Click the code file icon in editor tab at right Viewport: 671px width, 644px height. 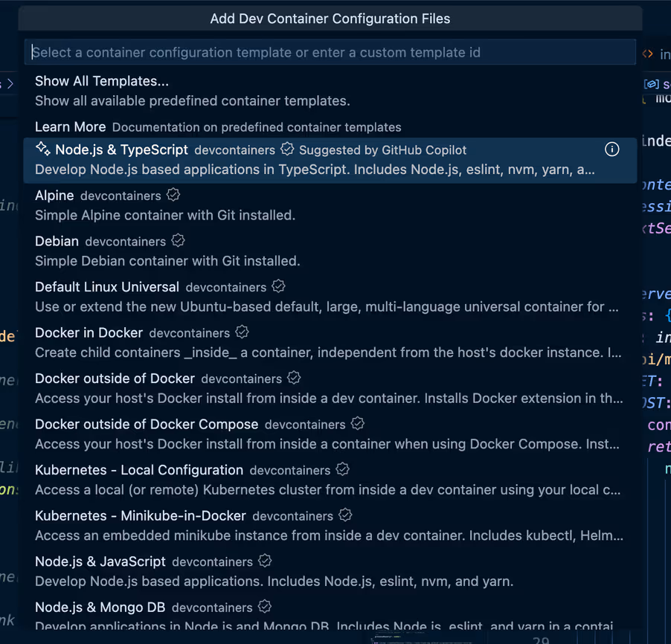click(x=648, y=54)
